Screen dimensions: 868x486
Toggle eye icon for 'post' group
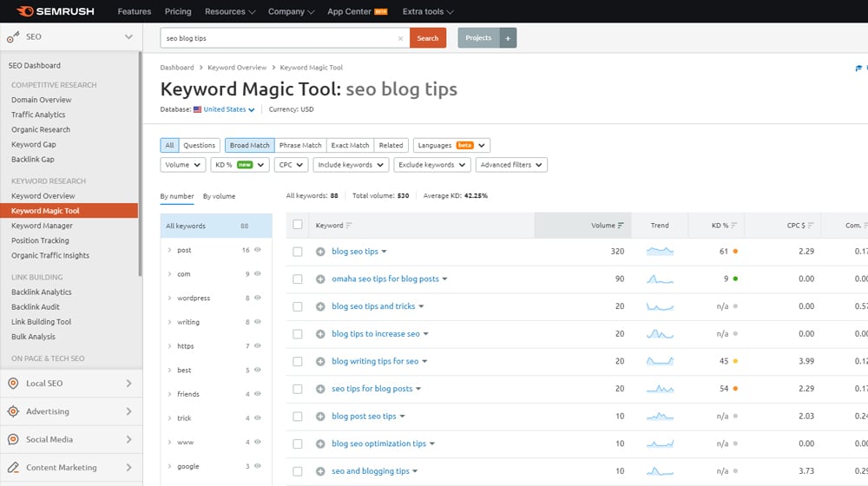258,250
